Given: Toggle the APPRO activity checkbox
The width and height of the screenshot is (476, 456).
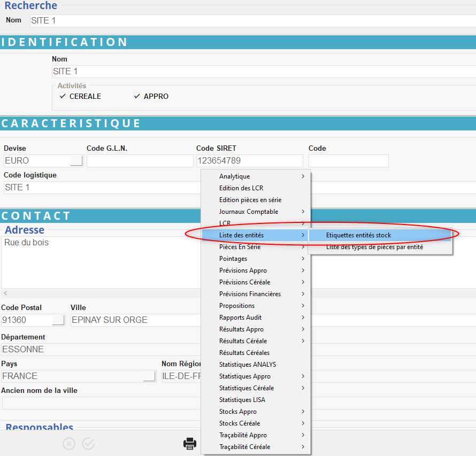Looking at the screenshot, I should pyautogui.click(x=137, y=97).
